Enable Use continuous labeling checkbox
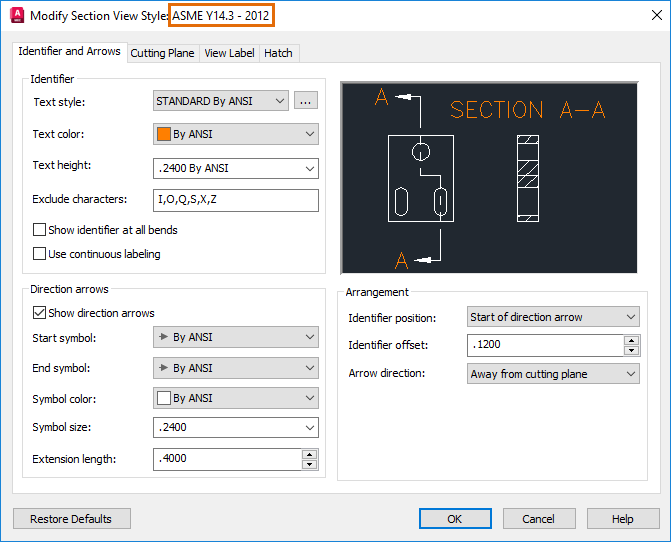Screen dimensions: 671x542 pos(39,254)
